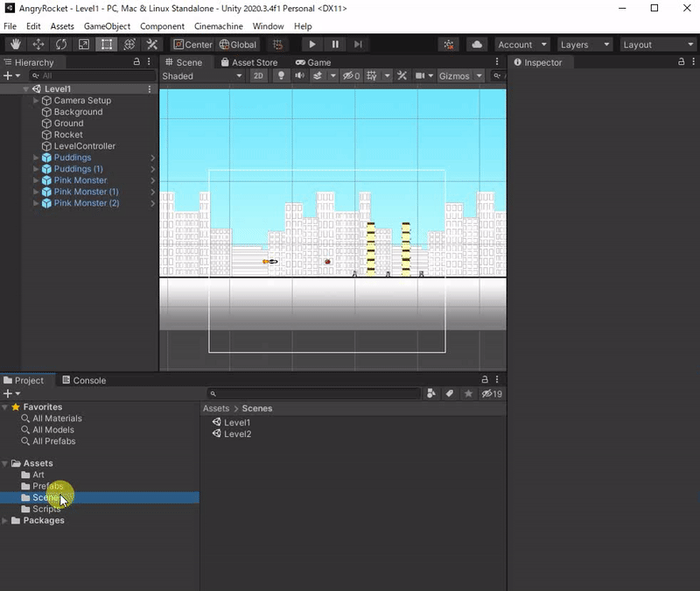Select the Level2 scene asset
Viewport: 700px width, 591px height.
coord(237,434)
